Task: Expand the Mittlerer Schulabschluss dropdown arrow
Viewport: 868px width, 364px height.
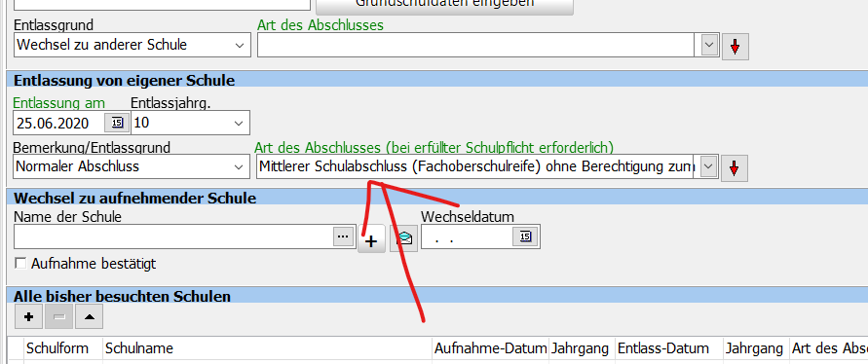Action: coord(708,166)
